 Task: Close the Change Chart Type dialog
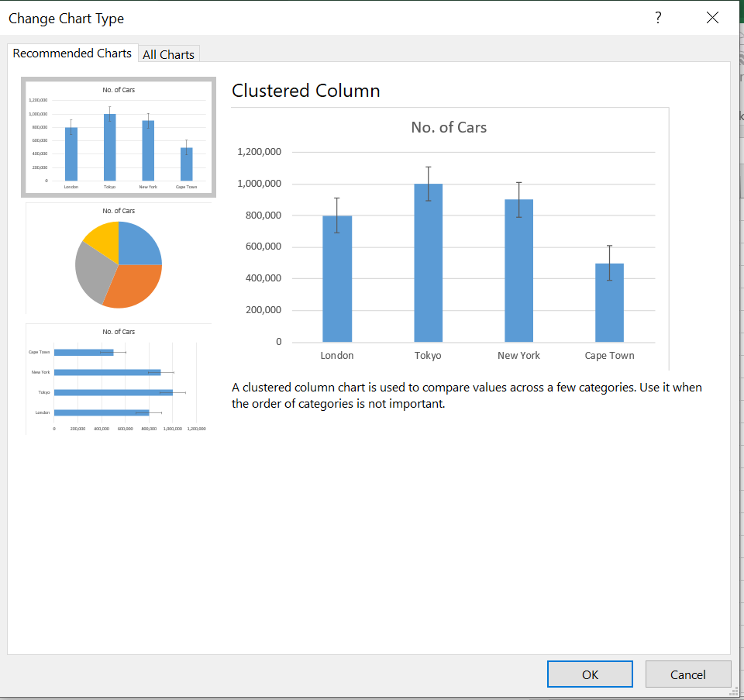tap(712, 18)
